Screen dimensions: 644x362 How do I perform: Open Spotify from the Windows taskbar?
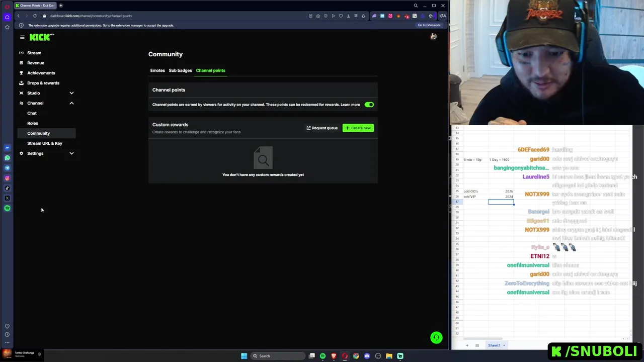coord(323,356)
